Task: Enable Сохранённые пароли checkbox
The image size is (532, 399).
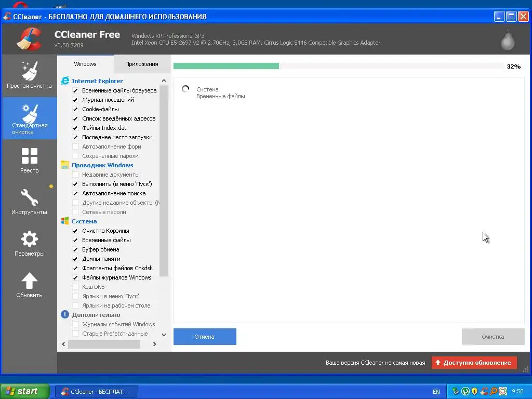Action: [75, 156]
